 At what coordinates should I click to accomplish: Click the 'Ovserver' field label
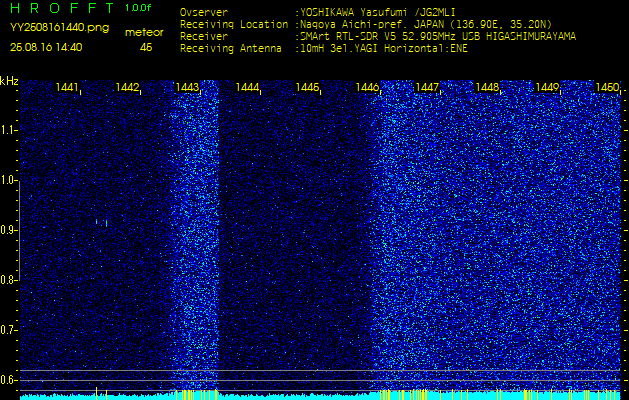[x=204, y=12]
